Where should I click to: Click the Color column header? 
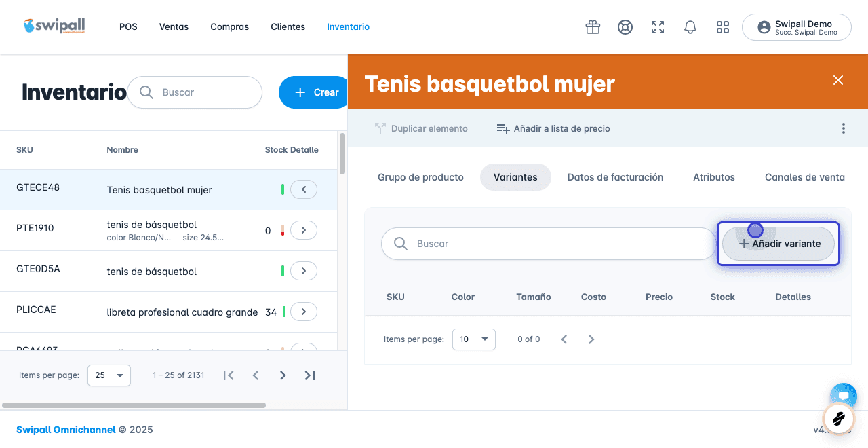pos(463,297)
